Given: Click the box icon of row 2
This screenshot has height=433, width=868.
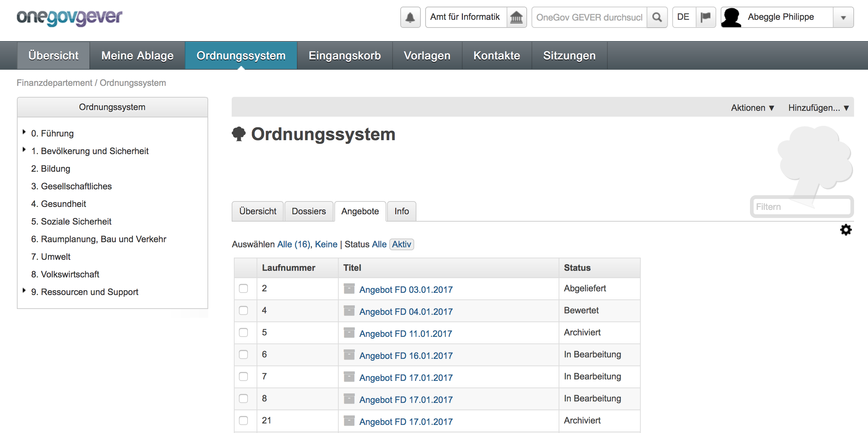Looking at the screenshot, I should [x=349, y=289].
